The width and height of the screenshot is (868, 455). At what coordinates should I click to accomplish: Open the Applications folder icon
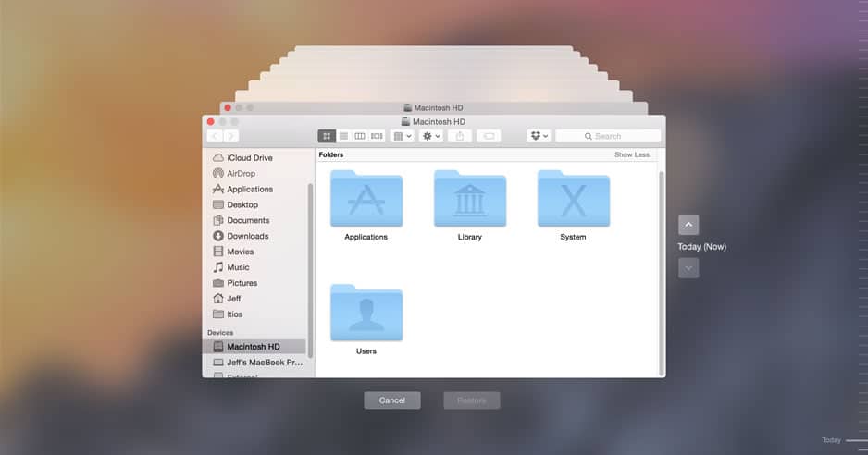tap(366, 199)
